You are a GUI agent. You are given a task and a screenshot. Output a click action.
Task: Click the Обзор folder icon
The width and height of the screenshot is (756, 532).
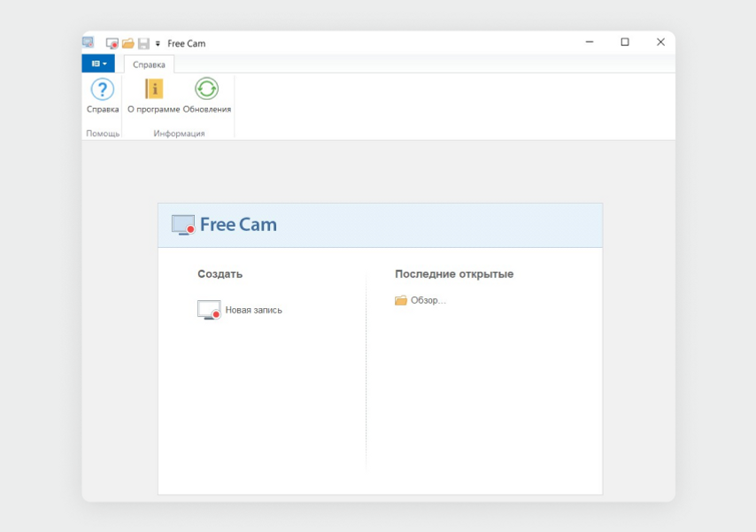(x=401, y=300)
